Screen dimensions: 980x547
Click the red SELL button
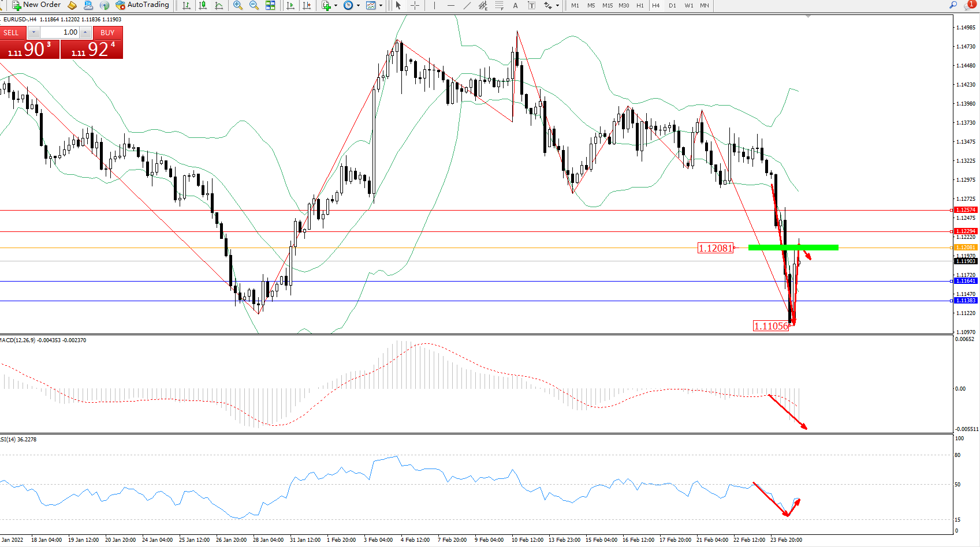coord(12,32)
